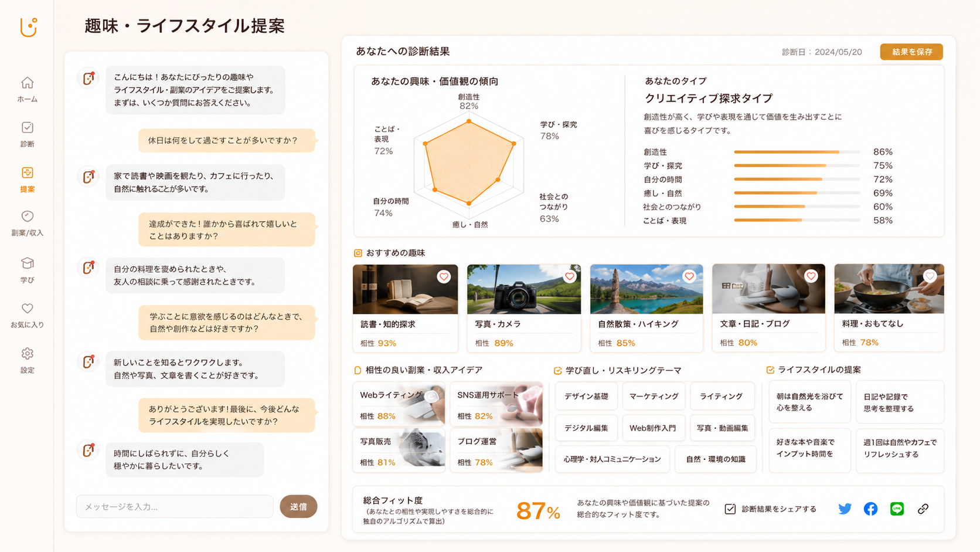
Task: Click the app logo icon
Action: [x=28, y=27]
